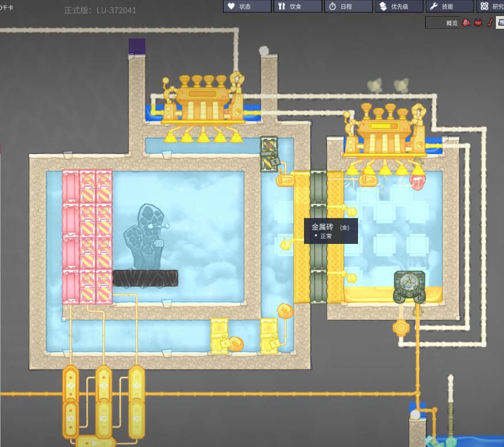Select the left steam turbine
The image size is (504, 447).
[x=203, y=108]
